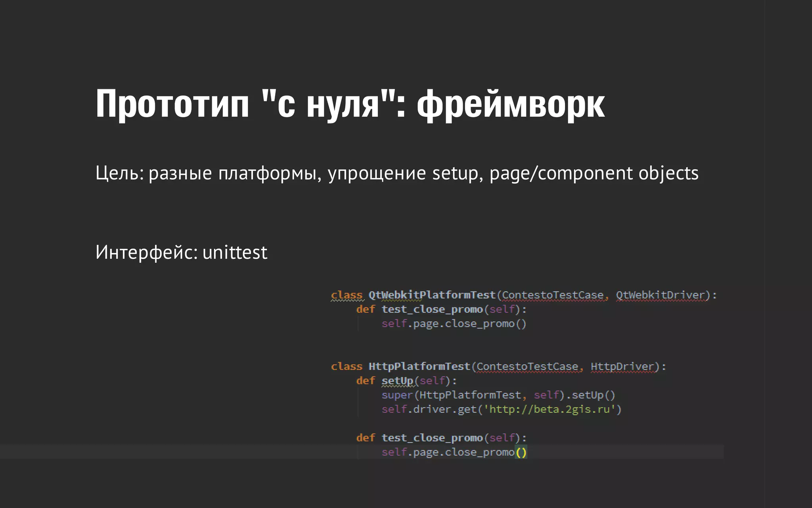
Task: Click ContestoTestCase in the QtWebkitPlatformTest line
Action: [x=553, y=295]
